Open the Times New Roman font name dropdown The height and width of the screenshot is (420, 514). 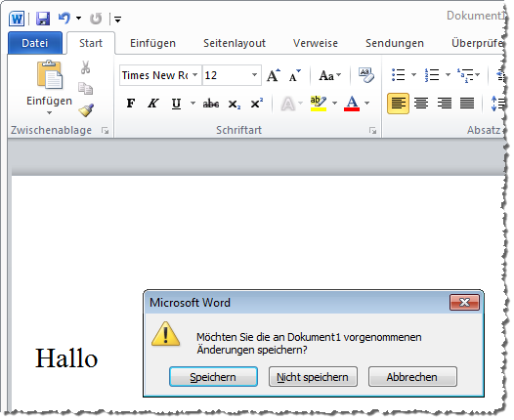tap(194, 75)
